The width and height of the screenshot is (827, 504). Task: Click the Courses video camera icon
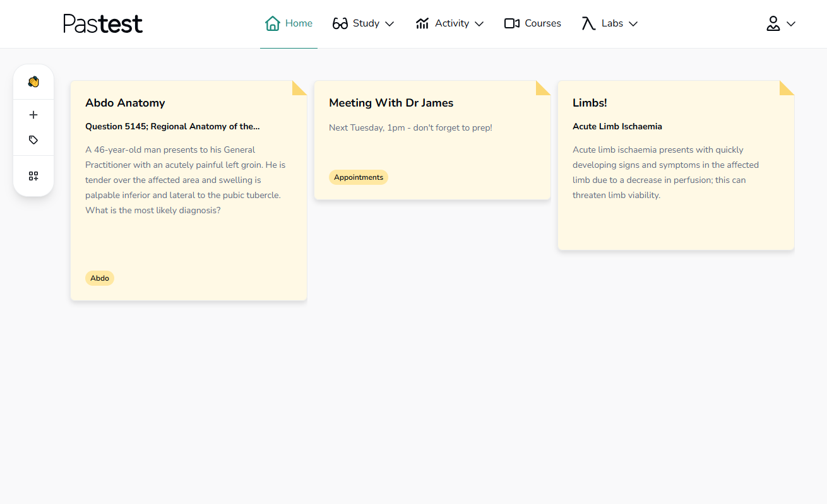(511, 24)
